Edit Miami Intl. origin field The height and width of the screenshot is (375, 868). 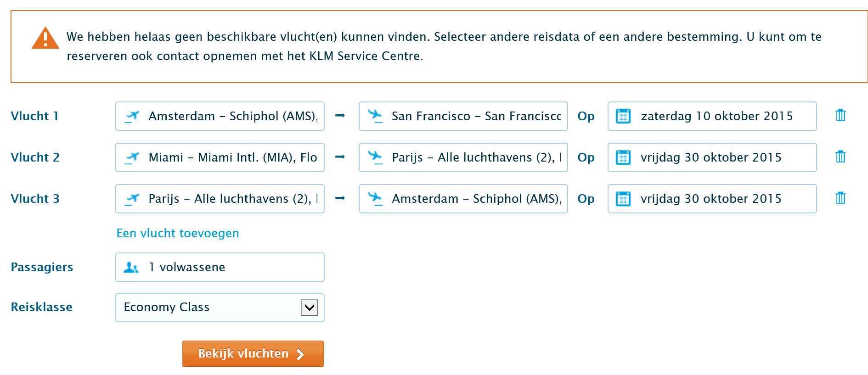pos(233,157)
